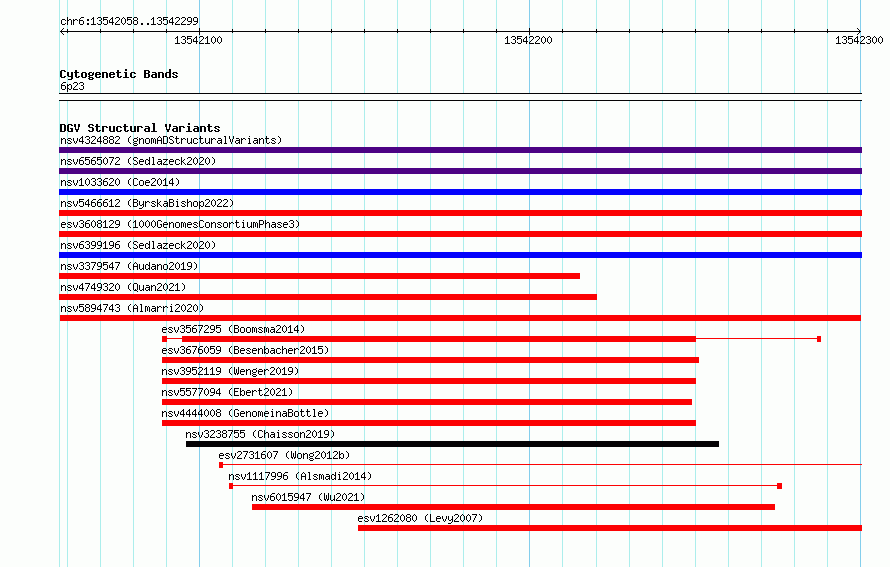Viewport: 890px width, 567px height.
Task: Click the nsv6399196 blue bar
Action: click(460, 255)
